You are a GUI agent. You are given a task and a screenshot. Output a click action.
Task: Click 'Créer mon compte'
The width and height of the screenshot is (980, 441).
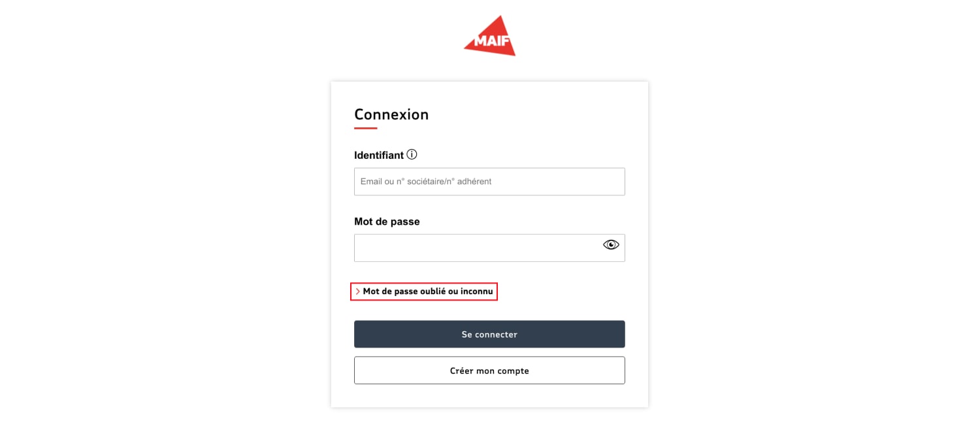(489, 370)
